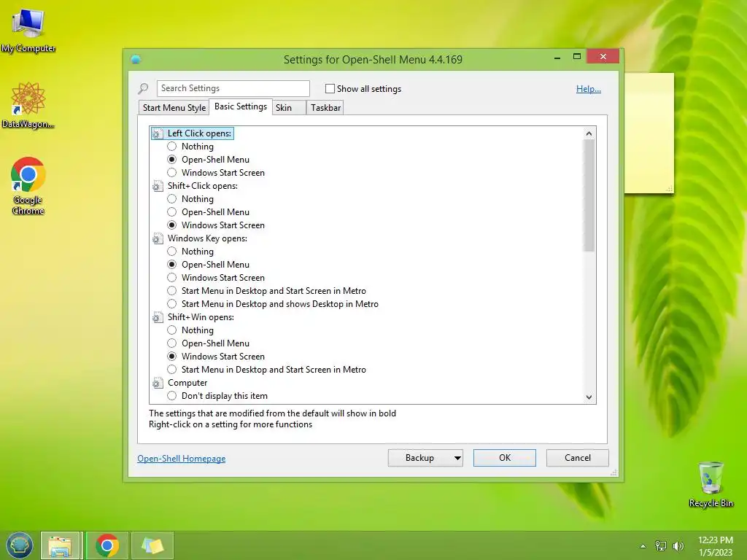The width and height of the screenshot is (747, 560).
Task: Click the settings list scroll up arrow
Action: tap(589, 134)
